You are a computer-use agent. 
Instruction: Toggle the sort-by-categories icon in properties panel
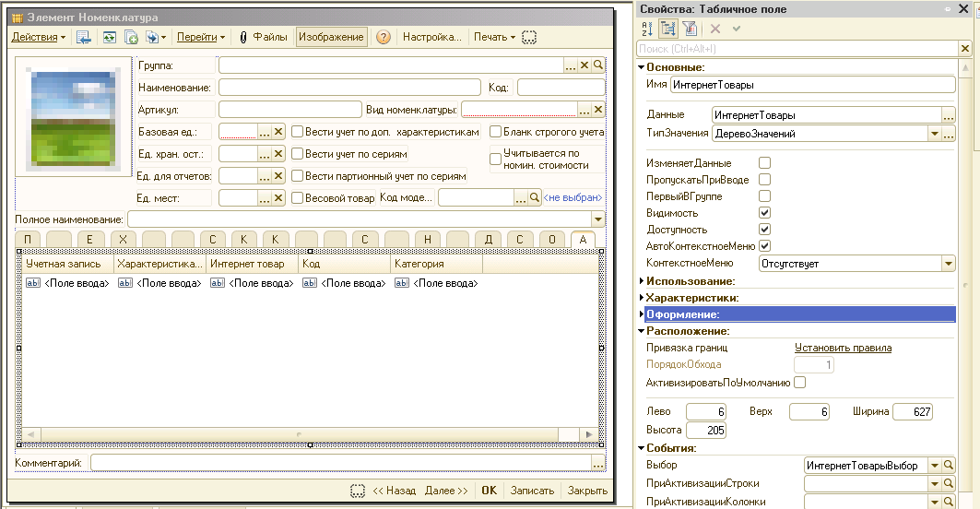pos(667,30)
